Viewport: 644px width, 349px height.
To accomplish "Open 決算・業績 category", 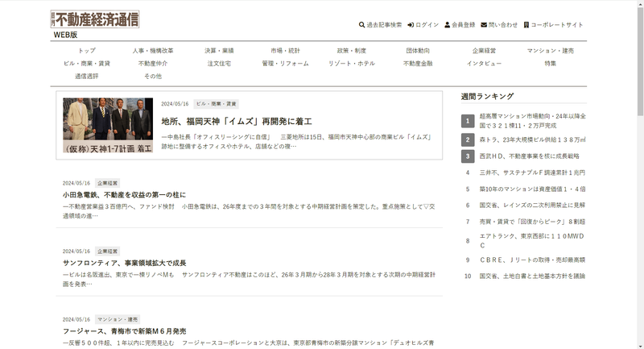I will [219, 51].
